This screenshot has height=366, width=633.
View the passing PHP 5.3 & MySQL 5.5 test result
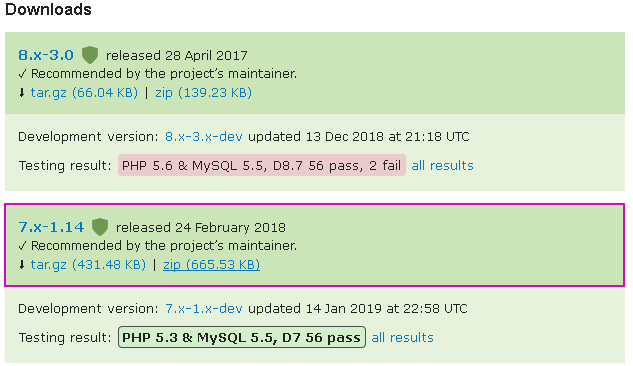click(x=242, y=337)
